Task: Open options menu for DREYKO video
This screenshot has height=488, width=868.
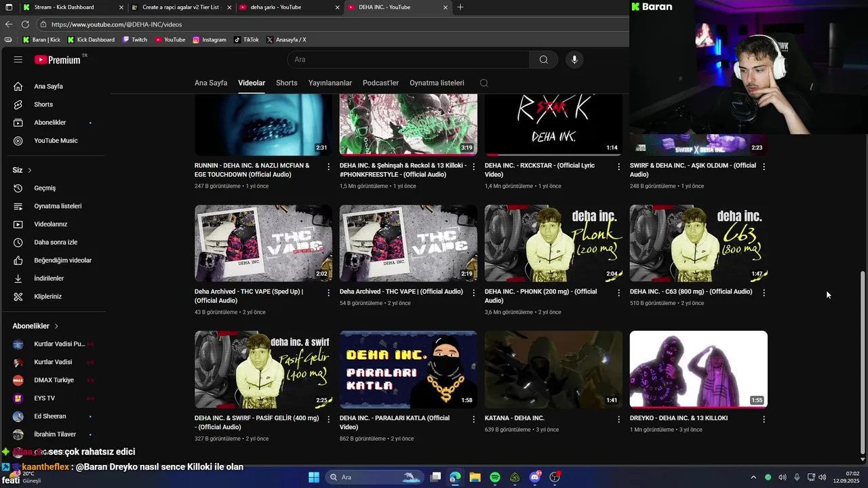Action: point(764,420)
